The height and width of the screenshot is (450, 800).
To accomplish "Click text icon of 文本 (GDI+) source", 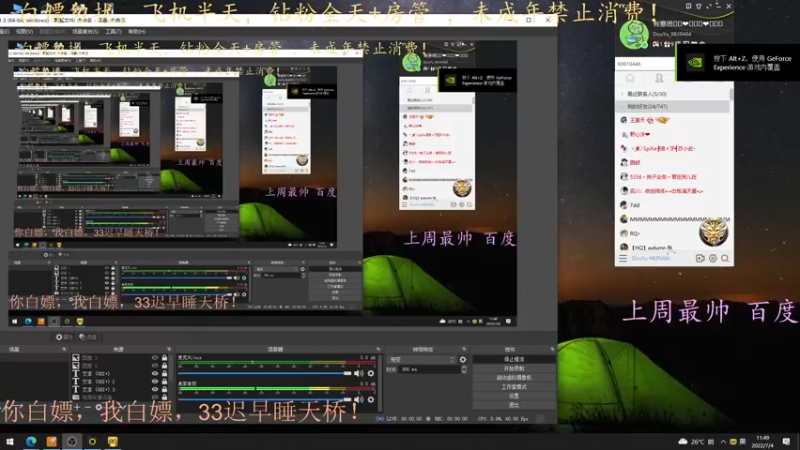I will (76, 373).
